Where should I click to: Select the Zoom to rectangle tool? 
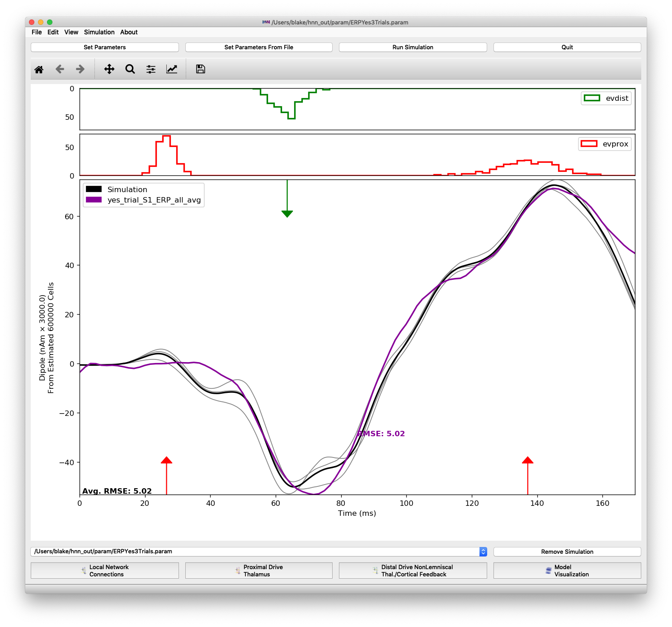click(x=130, y=69)
